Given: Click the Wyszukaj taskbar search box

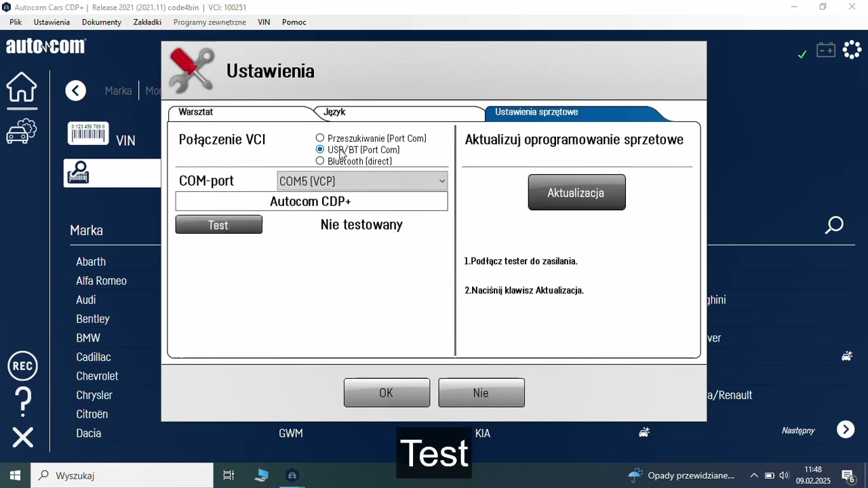Looking at the screenshot, I should pos(122,475).
